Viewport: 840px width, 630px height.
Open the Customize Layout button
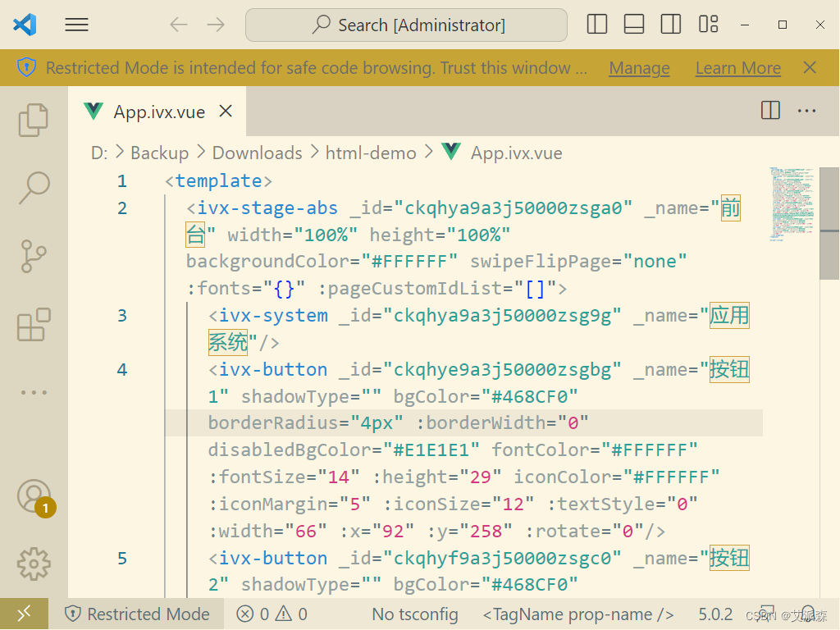coord(709,25)
